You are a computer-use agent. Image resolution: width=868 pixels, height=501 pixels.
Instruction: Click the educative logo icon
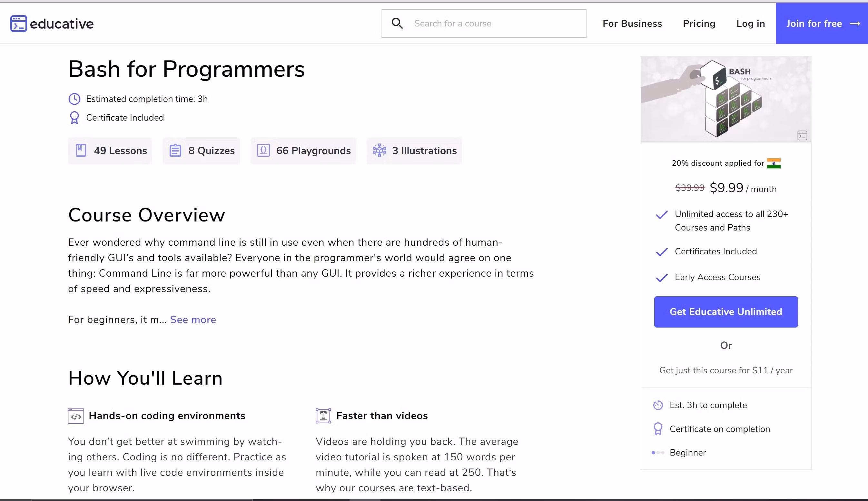point(19,24)
